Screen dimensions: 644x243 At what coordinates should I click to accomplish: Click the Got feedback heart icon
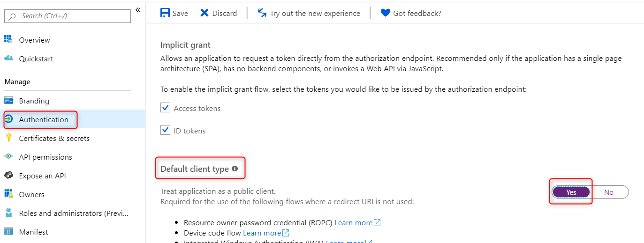(x=385, y=13)
